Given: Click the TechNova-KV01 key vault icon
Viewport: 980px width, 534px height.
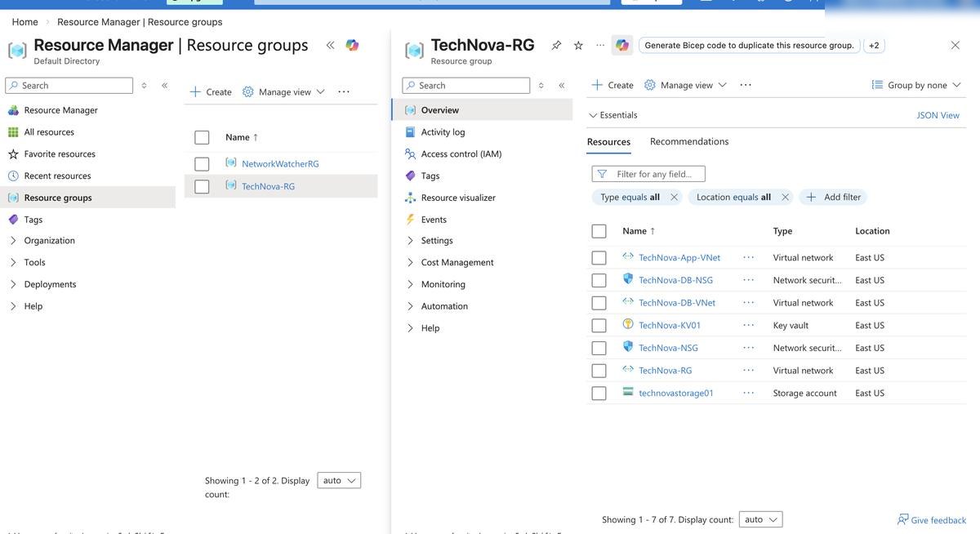Looking at the screenshot, I should pyautogui.click(x=628, y=324).
